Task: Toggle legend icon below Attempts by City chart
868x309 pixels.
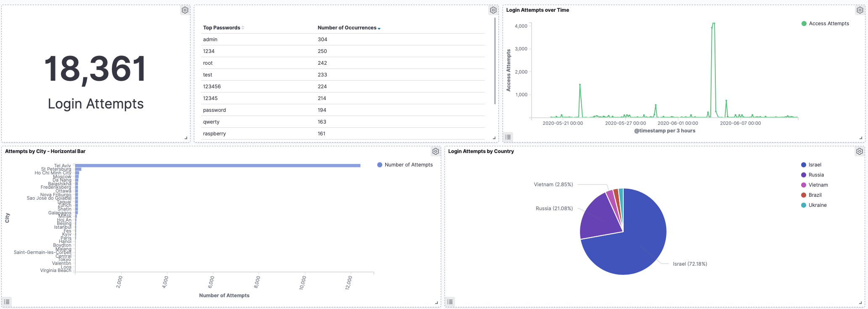Action: click(7, 302)
